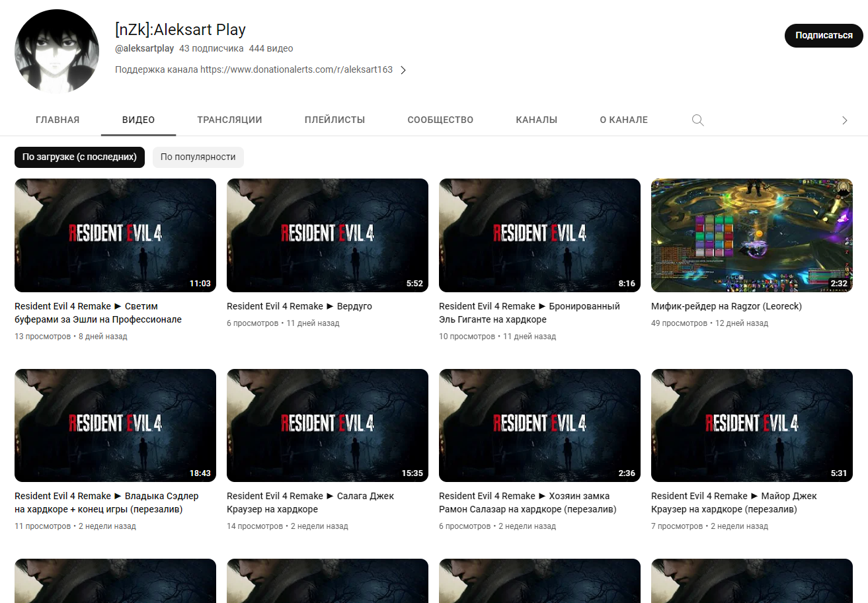Go to the ПЛЕЙЛИСТЫ tab
868x603 pixels.
[x=335, y=120]
